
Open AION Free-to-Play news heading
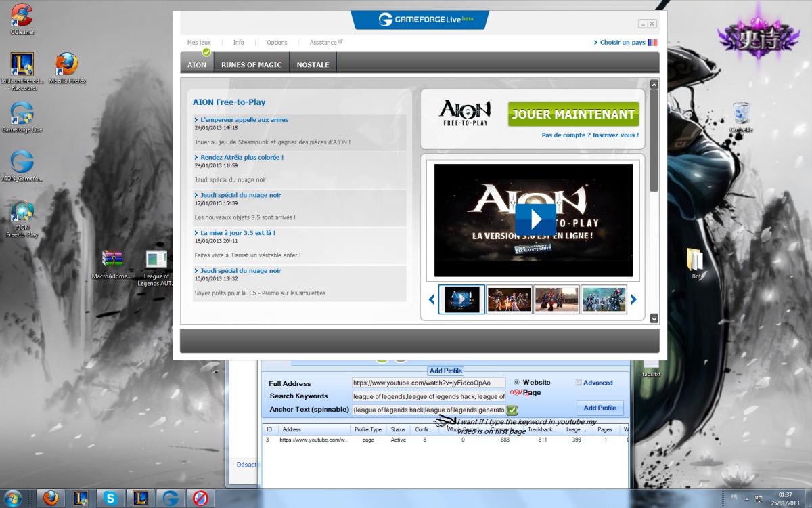(229, 102)
